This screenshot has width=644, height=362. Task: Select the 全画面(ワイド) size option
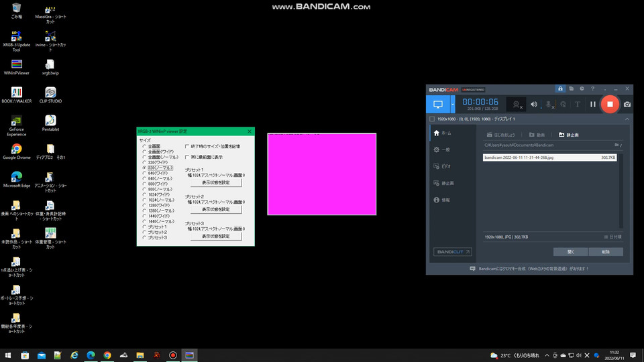(x=144, y=152)
